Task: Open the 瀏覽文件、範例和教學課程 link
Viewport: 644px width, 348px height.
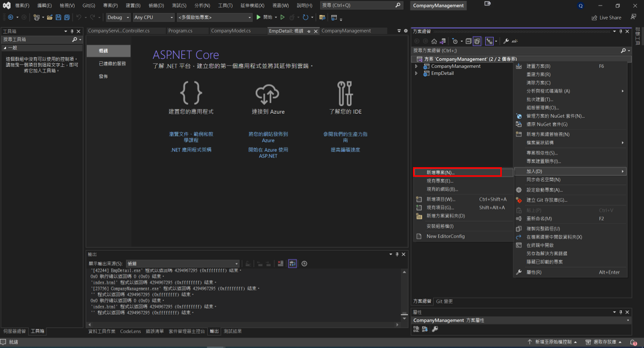Action: click(x=191, y=137)
